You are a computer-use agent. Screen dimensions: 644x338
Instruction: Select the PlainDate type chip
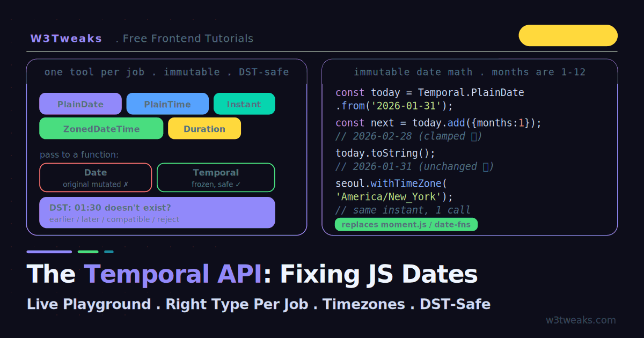80,104
